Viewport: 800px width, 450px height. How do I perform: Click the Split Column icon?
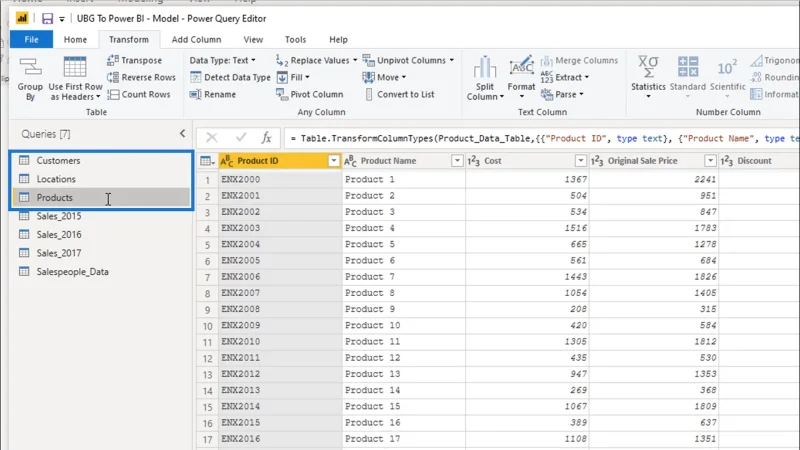pos(484,67)
